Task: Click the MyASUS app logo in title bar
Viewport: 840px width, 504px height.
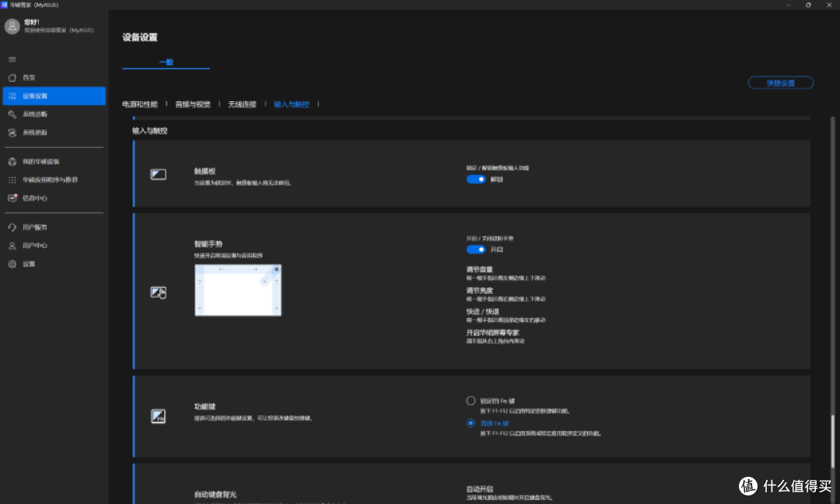Action: coord(5,5)
